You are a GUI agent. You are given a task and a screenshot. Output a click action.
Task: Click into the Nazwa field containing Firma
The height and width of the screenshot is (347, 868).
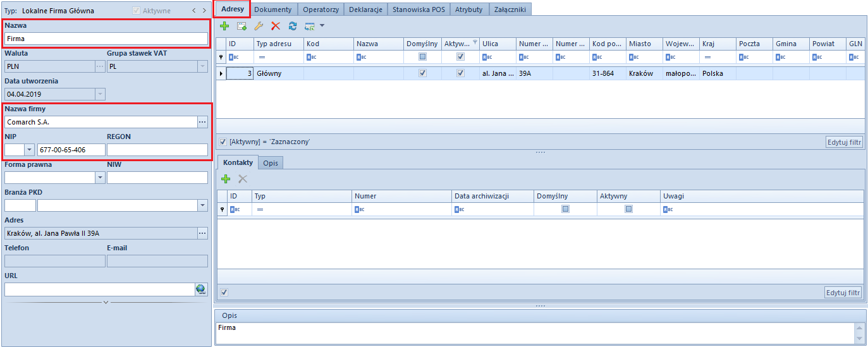106,39
